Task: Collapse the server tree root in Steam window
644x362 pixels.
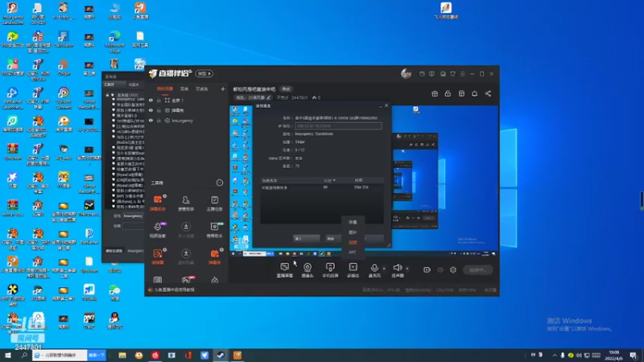Action: click(x=108, y=95)
